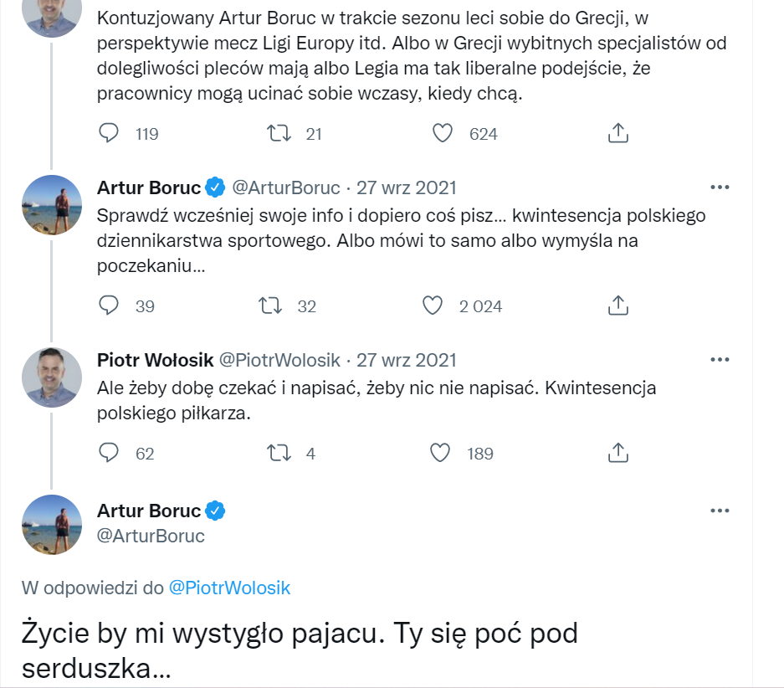
Task: Reply to Piotr Wołosik's tweet with 62 replies
Action: pyautogui.click(x=109, y=453)
